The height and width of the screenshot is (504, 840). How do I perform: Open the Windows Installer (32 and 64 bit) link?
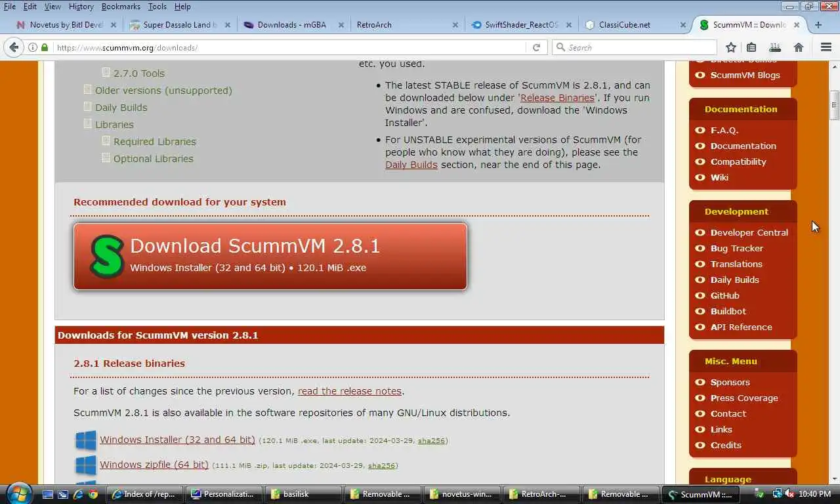pos(177,440)
